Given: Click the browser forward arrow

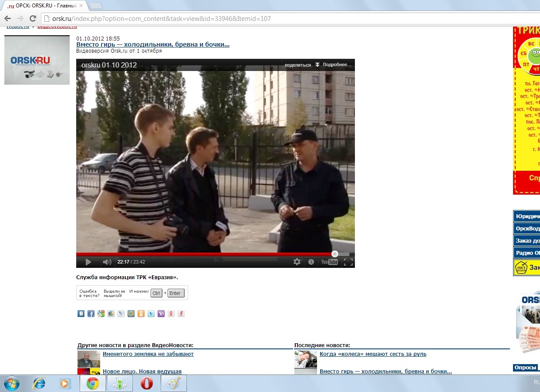Looking at the screenshot, I should [20, 18].
